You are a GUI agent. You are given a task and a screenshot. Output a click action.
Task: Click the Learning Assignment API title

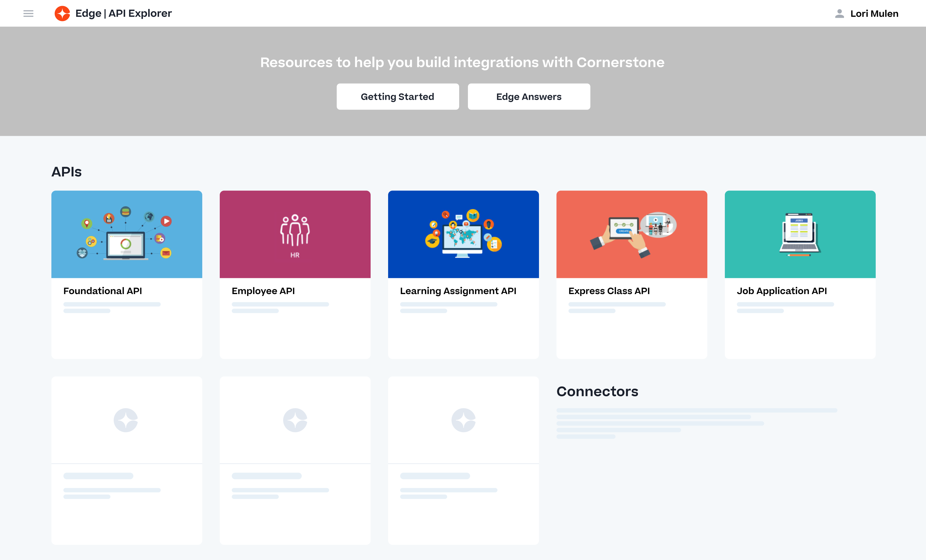[x=458, y=291]
